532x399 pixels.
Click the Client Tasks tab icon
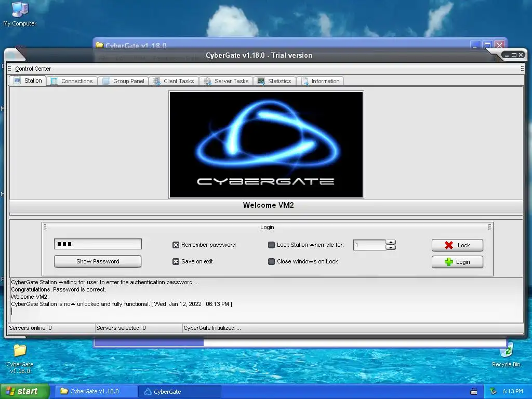(x=156, y=81)
